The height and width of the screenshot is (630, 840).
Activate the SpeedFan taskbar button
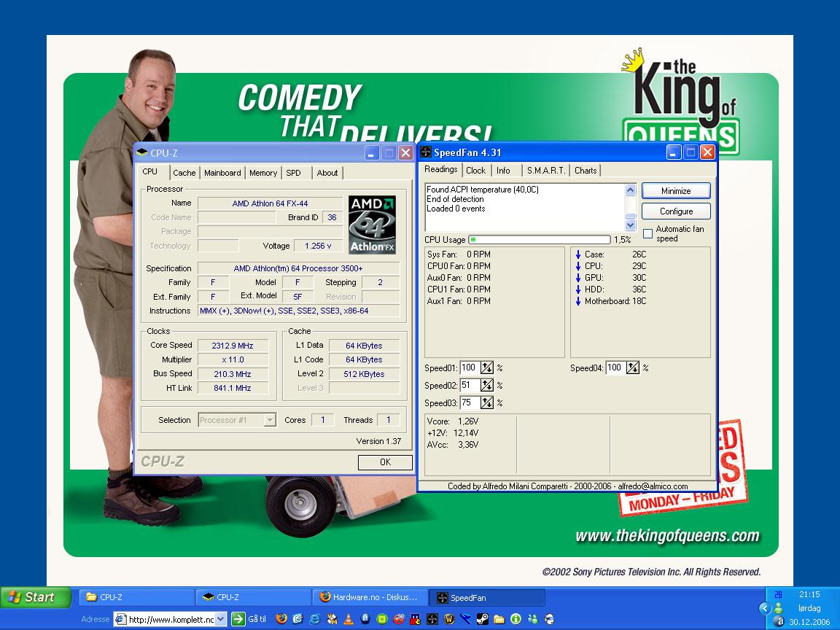click(x=488, y=597)
